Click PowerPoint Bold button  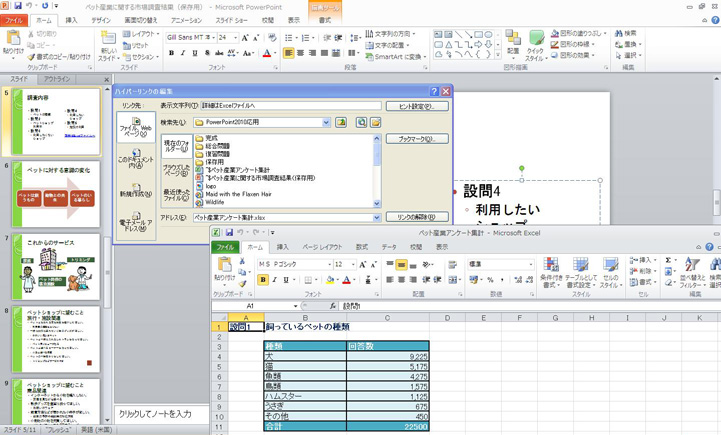tap(171, 53)
